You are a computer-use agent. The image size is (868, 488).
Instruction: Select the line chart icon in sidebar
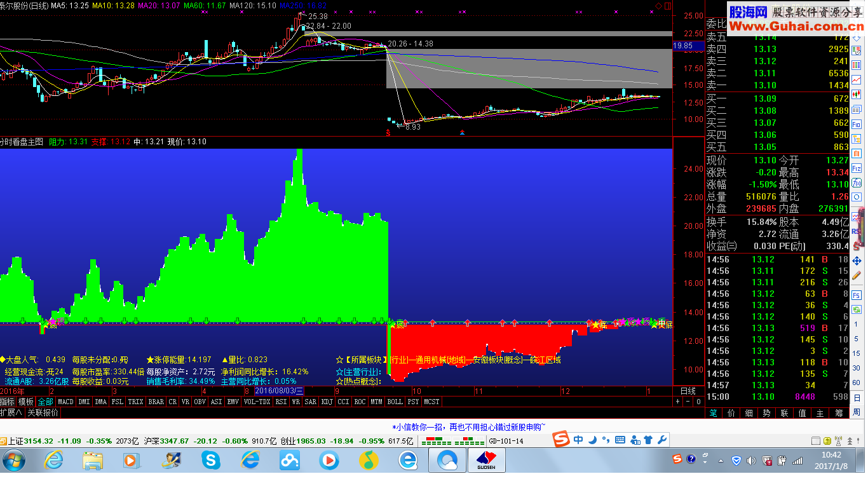click(x=857, y=79)
